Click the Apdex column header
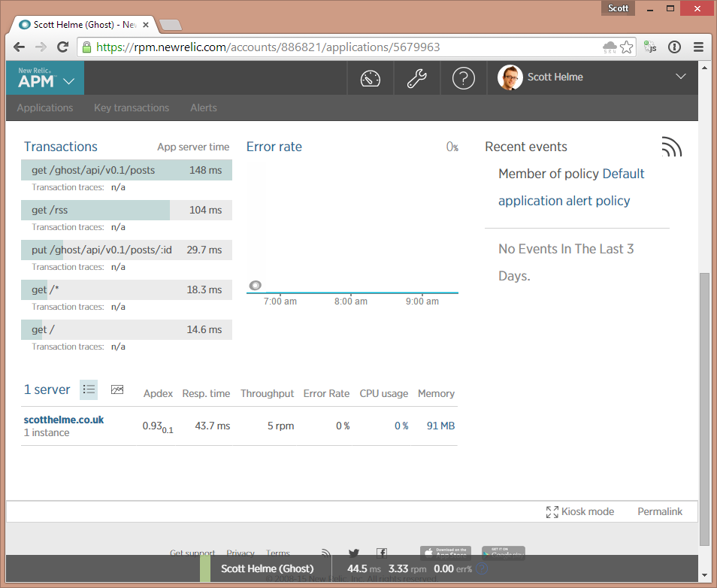The height and width of the screenshot is (588, 717). [x=158, y=394]
